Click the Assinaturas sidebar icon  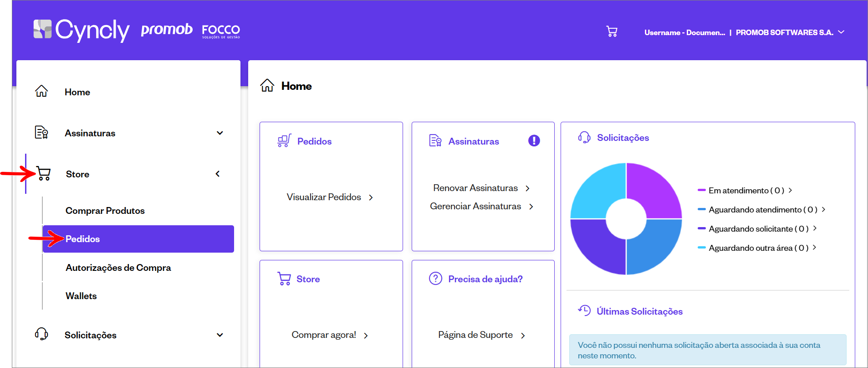[x=41, y=132]
